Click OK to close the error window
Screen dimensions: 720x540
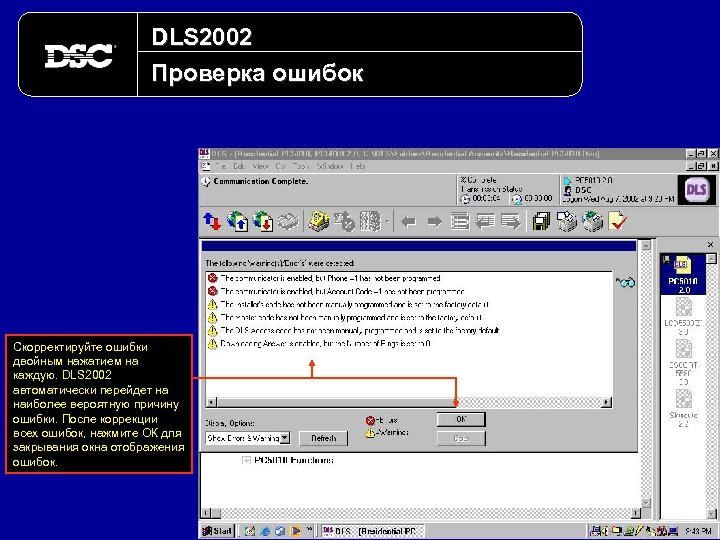(x=461, y=419)
